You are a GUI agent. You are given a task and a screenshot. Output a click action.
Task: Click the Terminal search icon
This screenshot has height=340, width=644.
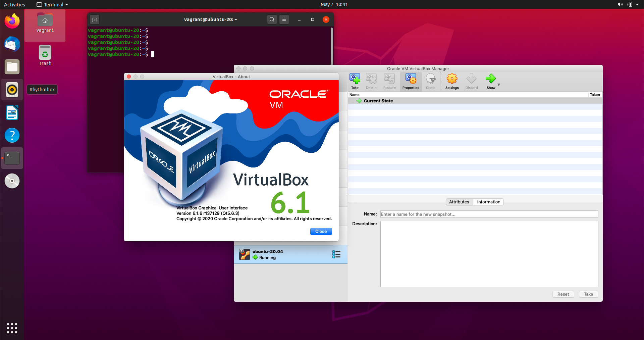pyautogui.click(x=272, y=19)
